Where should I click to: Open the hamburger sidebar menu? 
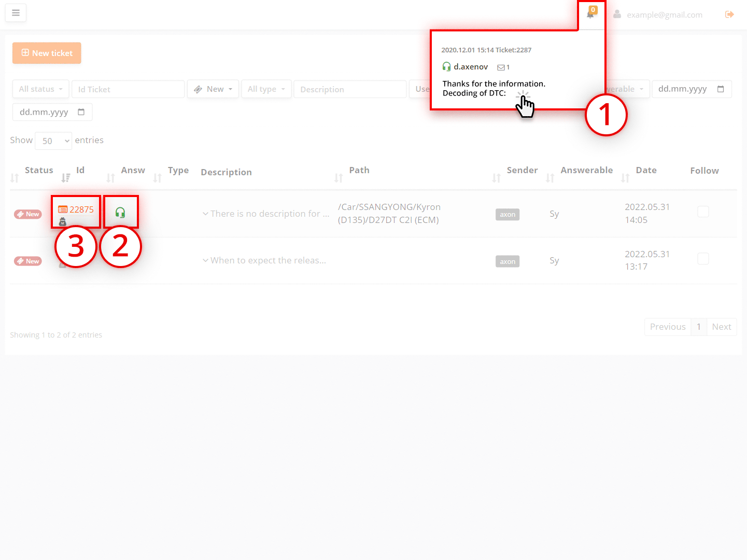point(16,13)
